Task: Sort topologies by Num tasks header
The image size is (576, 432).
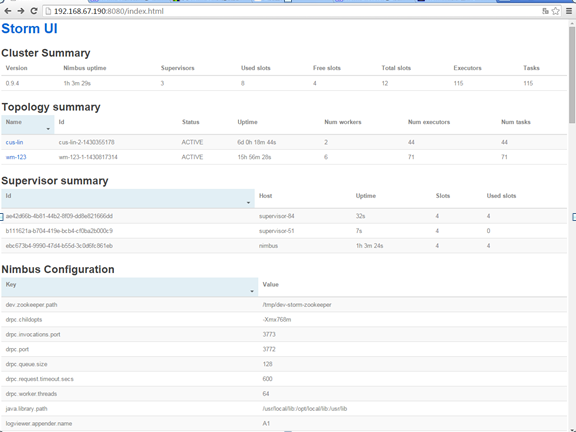Action: [x=516, y=122]
